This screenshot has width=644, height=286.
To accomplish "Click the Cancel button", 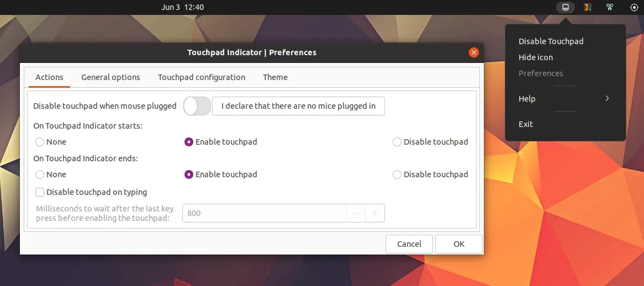I will coord(409,244).
